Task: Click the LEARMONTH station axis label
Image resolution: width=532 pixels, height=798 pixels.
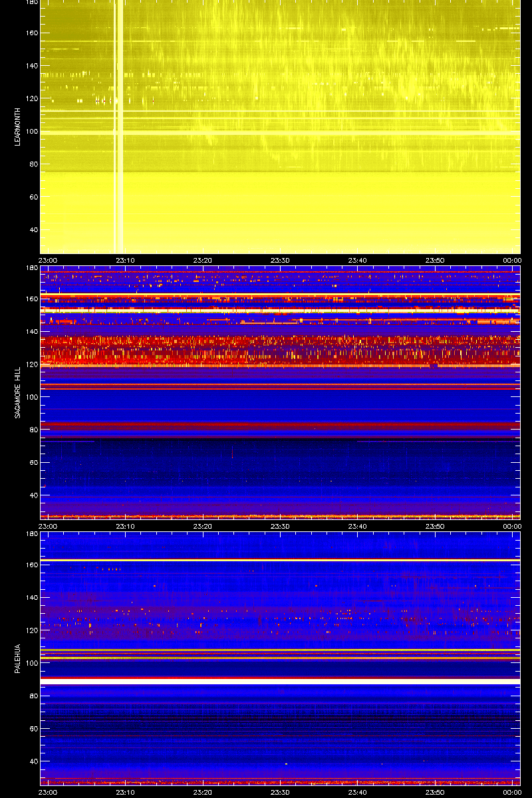Action: click(18, 126)
